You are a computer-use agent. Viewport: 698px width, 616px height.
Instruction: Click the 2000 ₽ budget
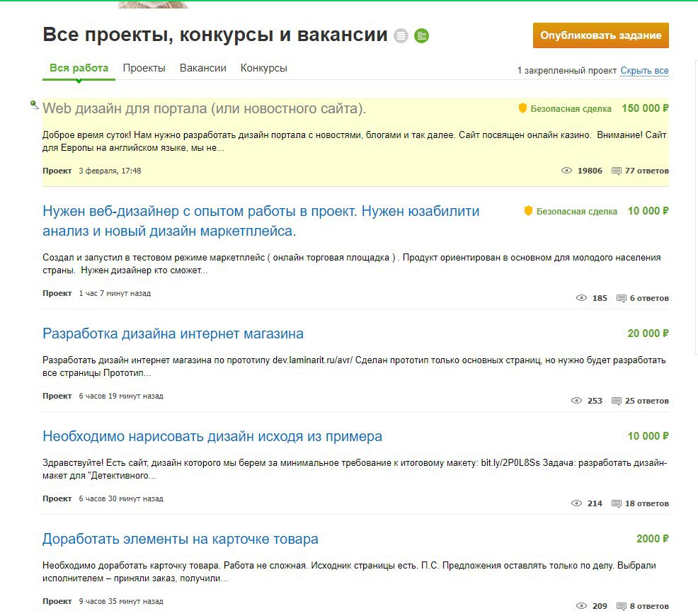click(653, 538)
